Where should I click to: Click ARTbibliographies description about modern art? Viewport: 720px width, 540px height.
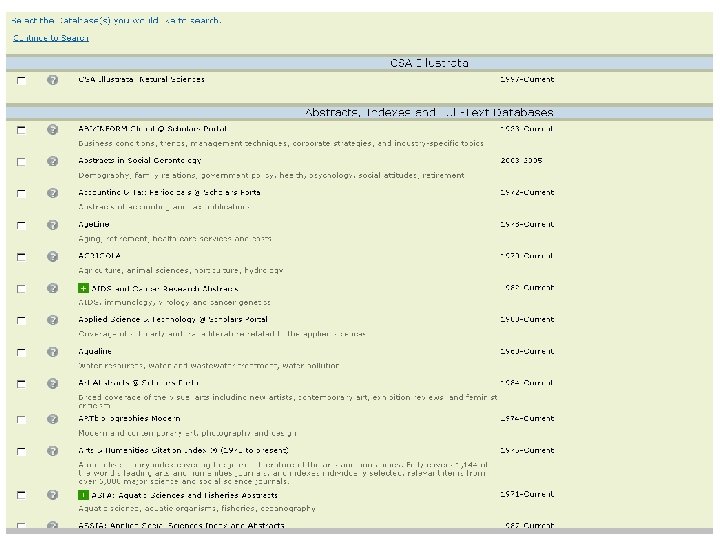pos(187,433)
